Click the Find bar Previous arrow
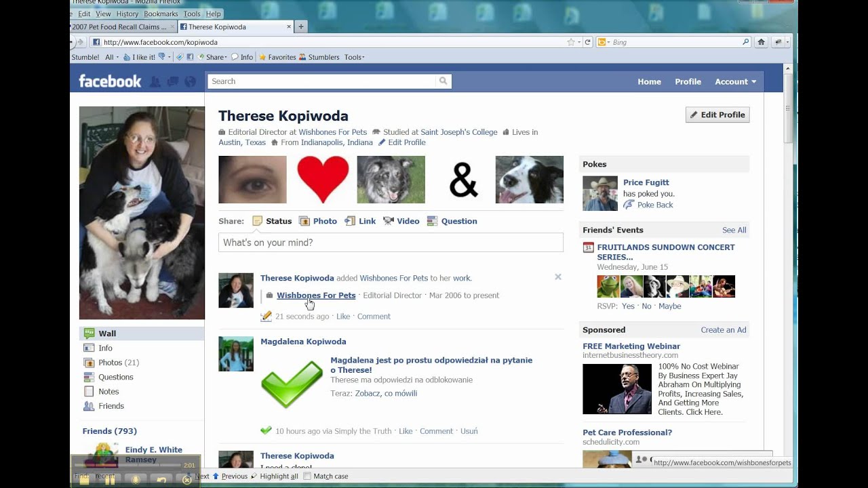 point(216,476)
